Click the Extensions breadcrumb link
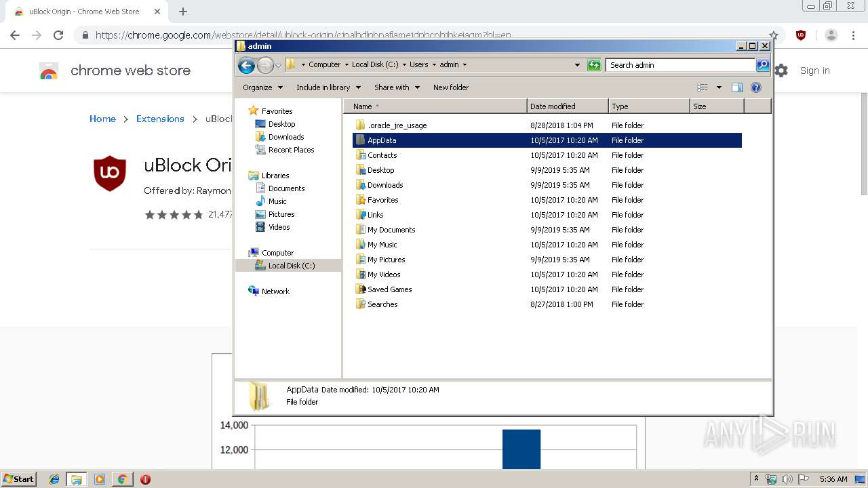Image resolution: width=868 pixels, height=488 pixels. [160, 119]
